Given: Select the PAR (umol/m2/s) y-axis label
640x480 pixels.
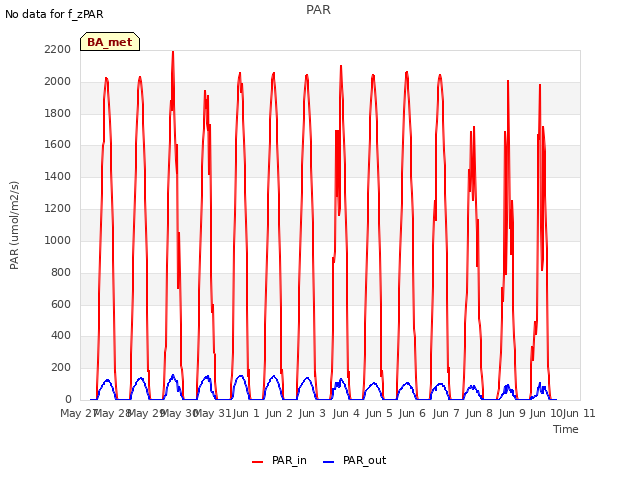Looking at the screenshot, I should (14, 225).
